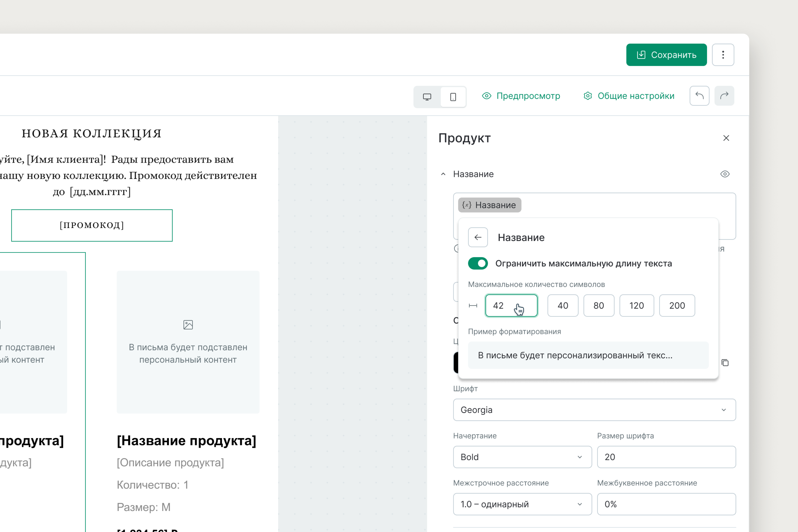Open Общие настройки general settings
Screen dimensions: 798x532
click(x=629, y=96)
